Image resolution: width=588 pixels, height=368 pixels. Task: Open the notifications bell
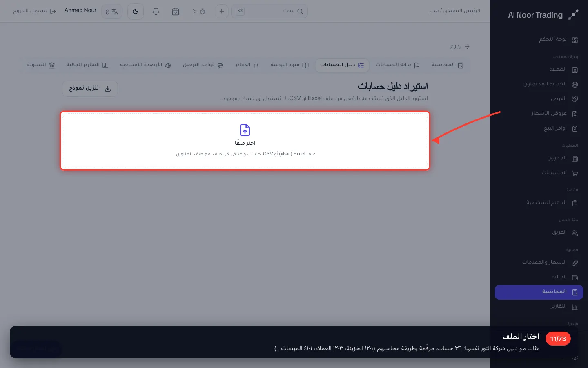156,11
